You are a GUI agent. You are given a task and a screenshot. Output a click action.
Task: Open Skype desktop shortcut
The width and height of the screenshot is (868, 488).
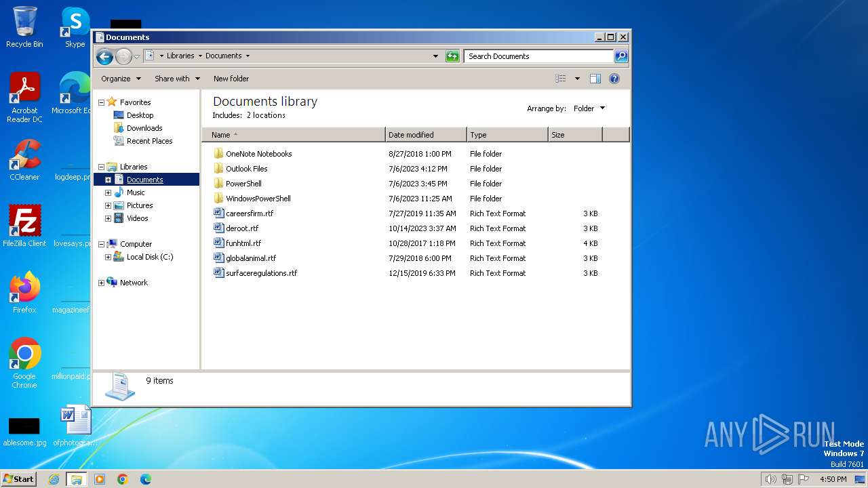[x=75, y=28]
